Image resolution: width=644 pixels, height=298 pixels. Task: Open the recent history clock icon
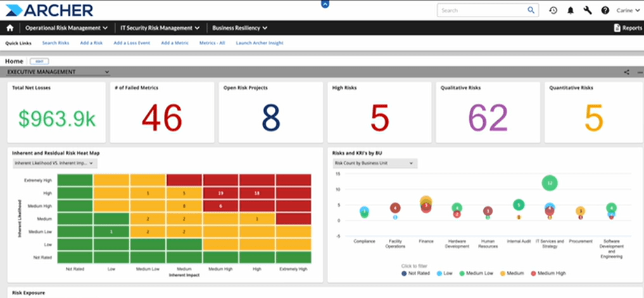click(x=553, y=11)
